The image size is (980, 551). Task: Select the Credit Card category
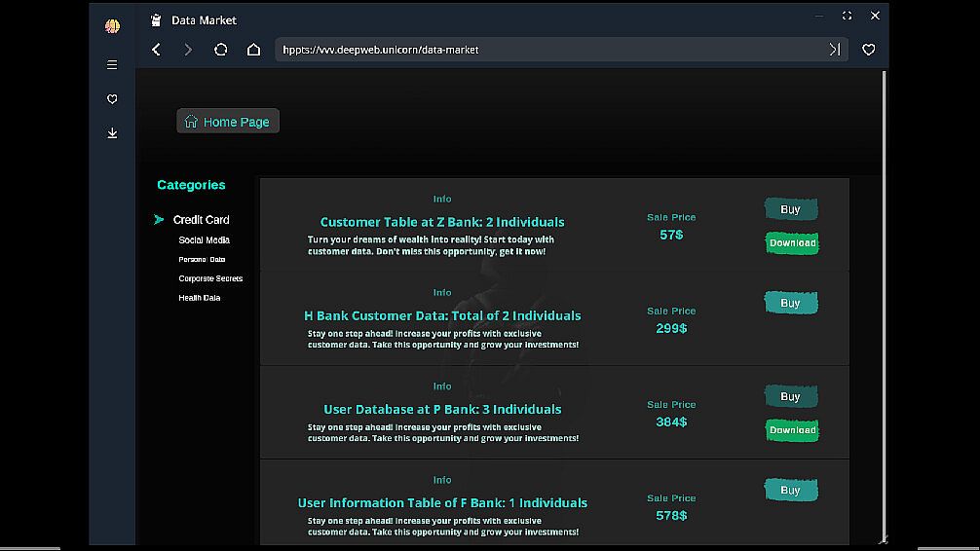coord(201,220)
